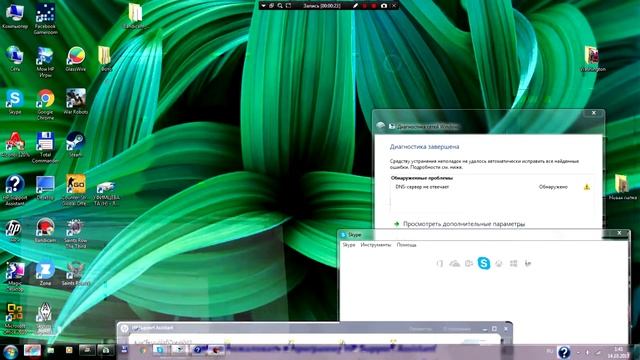Open the Мои HP Игры shortcut
Viewport: 640px width, 360px height.
[45, 62]
